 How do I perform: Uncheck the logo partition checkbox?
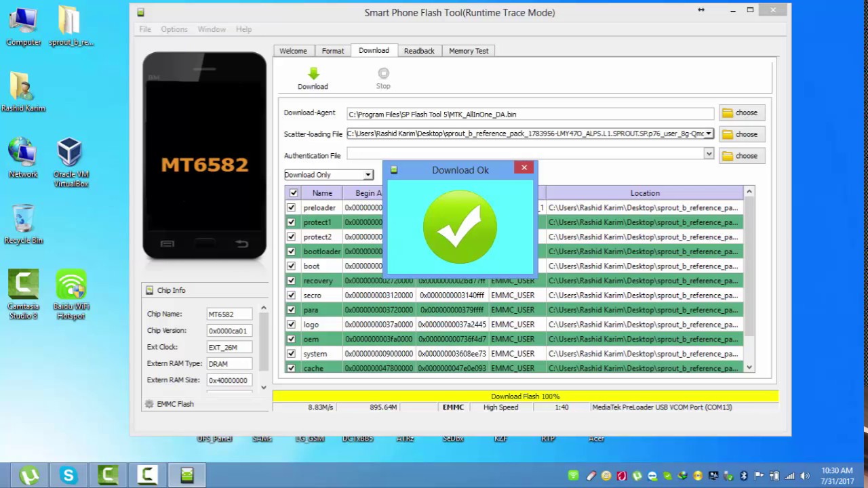[x=292, y=325]
